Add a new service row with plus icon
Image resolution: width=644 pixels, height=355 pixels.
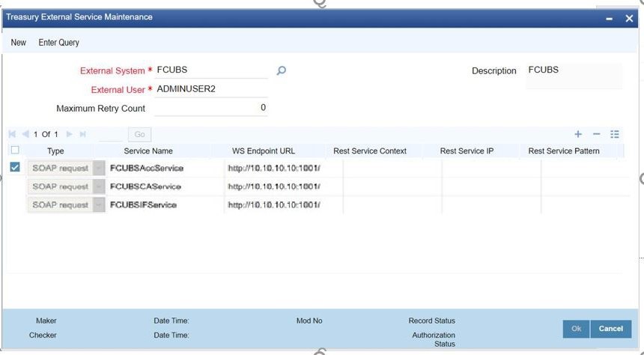point(578,134)
